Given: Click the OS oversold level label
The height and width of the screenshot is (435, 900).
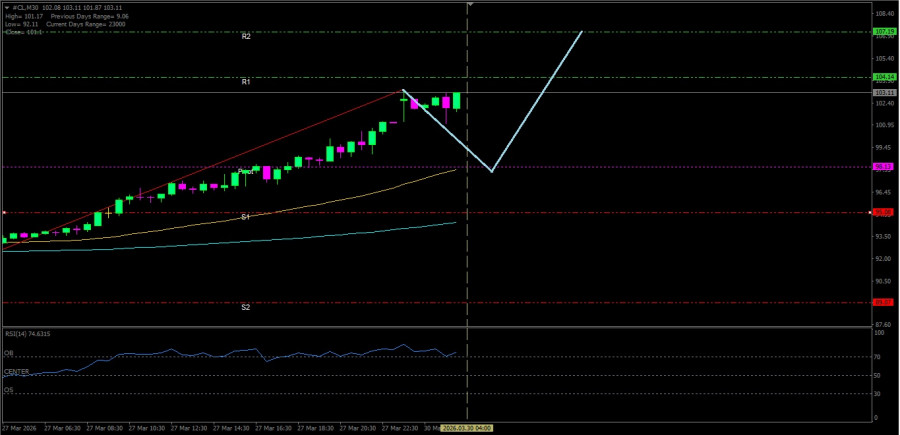Looking at the screenshot, I should [8, 390].
